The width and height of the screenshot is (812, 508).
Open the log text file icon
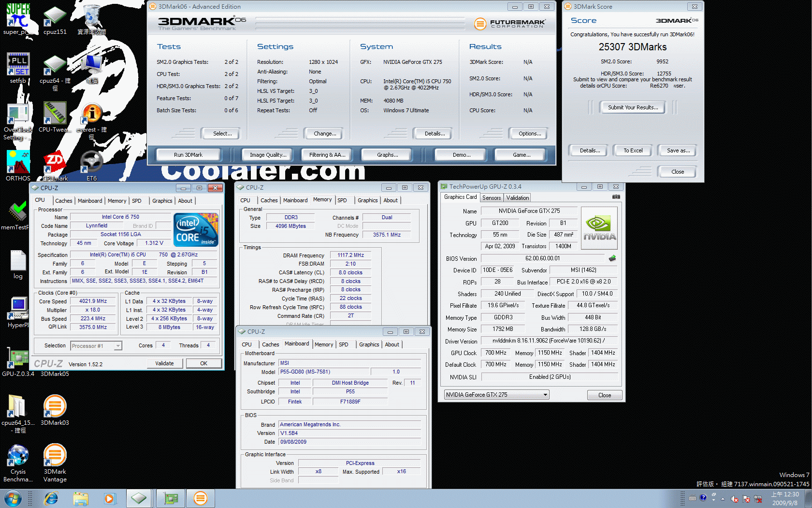tap(18, 264)
